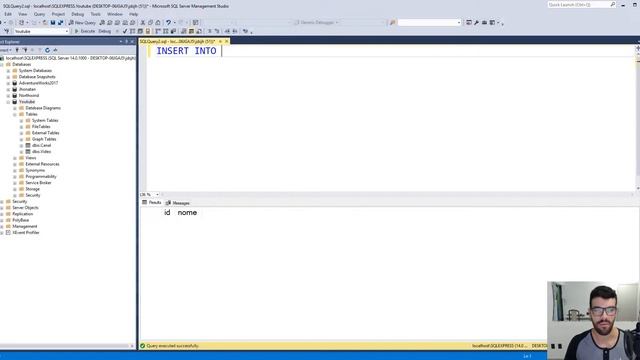This screenshot has width=640, height=360.
Task: Click the Copy icon in the toolbar
Action: pos(150,22)
